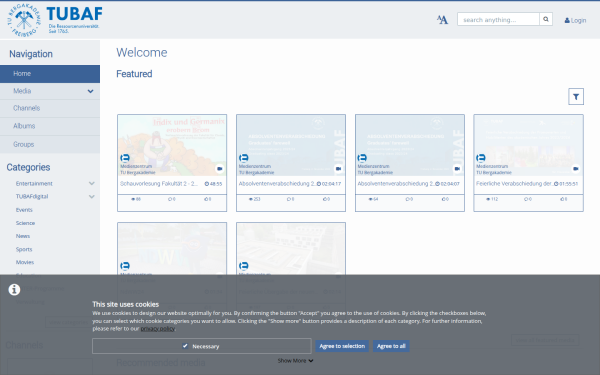Image resolution: width=600 pixels, height=375 pixels.
Task: Click views eye icon on 02:04:17 card
Action: 251,199
